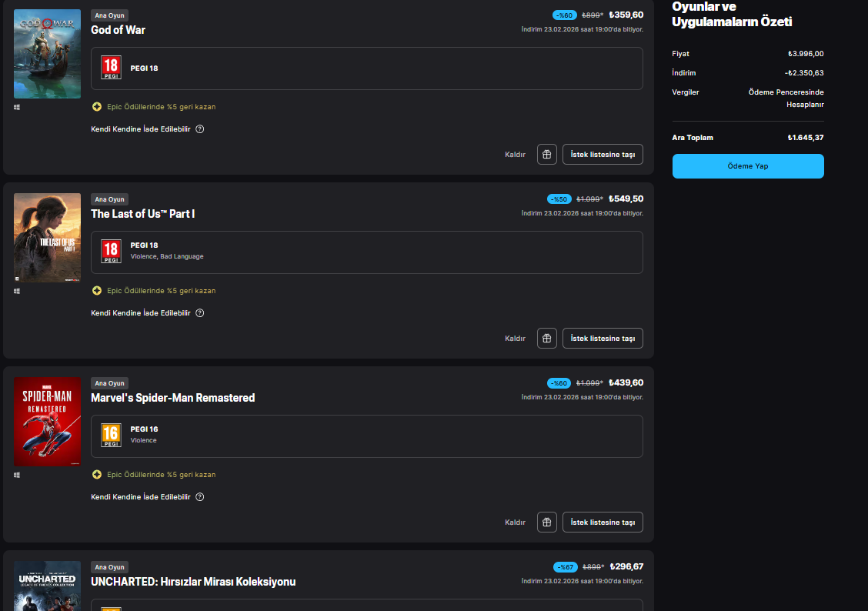
Task: Open God of War cover thumbnail
Action: coord(47,54)
